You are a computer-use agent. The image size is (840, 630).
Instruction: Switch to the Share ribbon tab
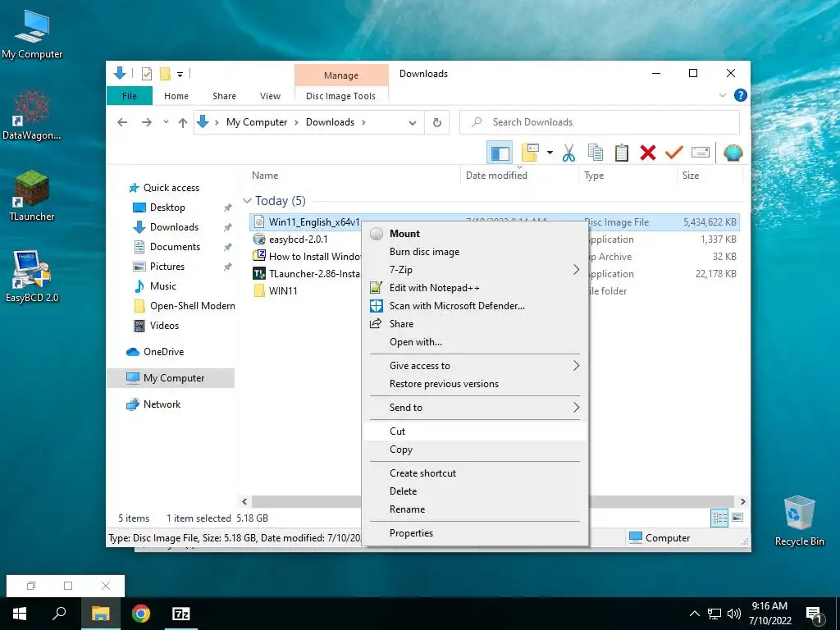(224, 96)
